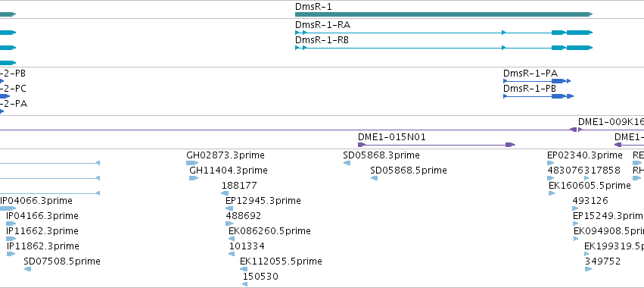
Task: Select the DME1-015N01 clone feature
Action: click(436, 145)
